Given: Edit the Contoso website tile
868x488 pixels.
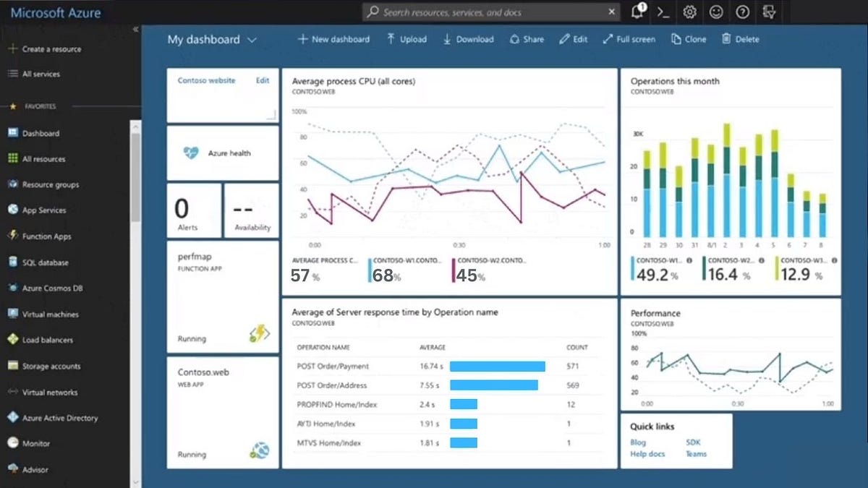Looking at the screenshot, I should [x=262, y=80].
